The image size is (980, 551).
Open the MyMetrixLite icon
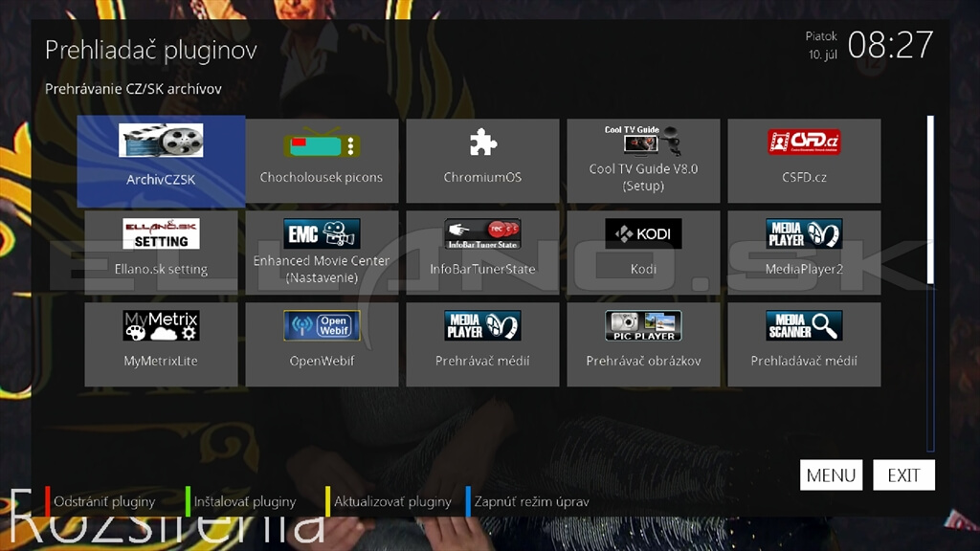161,325
